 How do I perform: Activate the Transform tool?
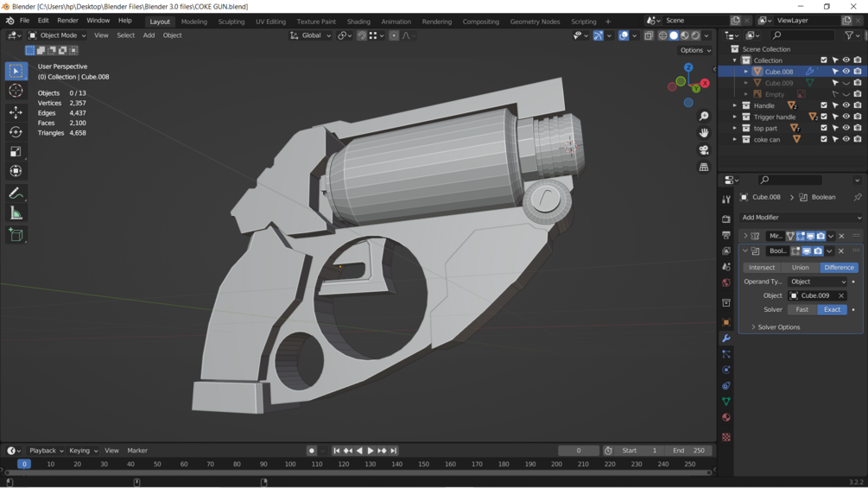coord(16,171)
